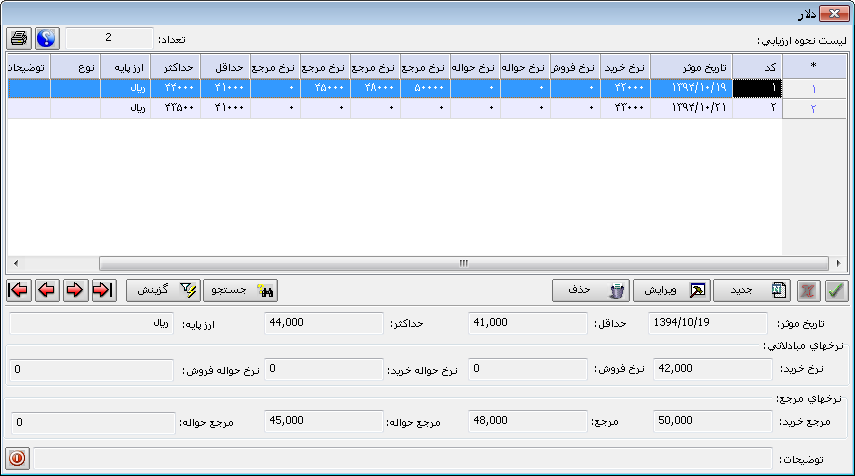Viewport: 855px width, 476px height.
Task: Click the ۴۸۰۰۰ reference rate cell
Action: [x=375, y=88]
